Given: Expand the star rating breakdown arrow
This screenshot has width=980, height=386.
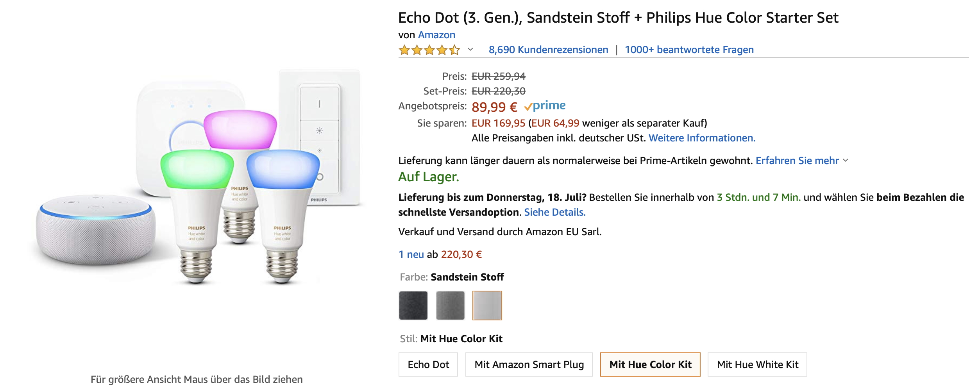Looking at the screenshot, I should coord(470,49).
